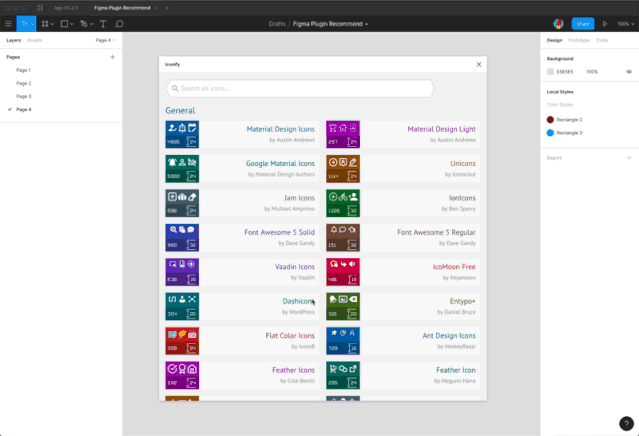Viewport: 639px width, 436px height.
Task: Switch to the Design tab
Action: (x=554, y=40)
